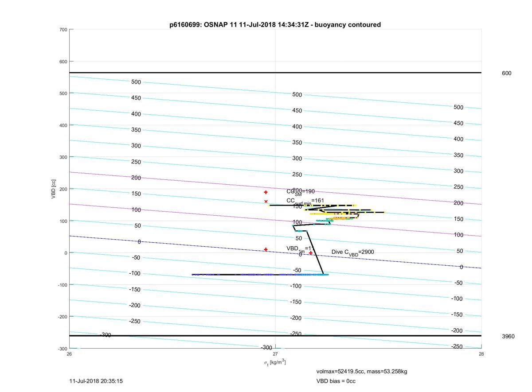Viewport: 532px width, 392px height.
Task: Click the thick black horizontal line near VBD 565
Action: [x=275, y=73]
